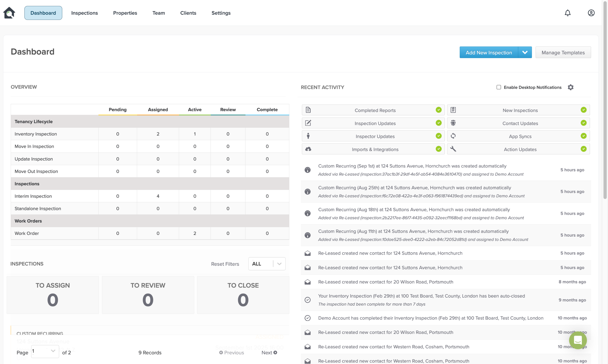Click the Completed Reports document icon

point(308,110)
